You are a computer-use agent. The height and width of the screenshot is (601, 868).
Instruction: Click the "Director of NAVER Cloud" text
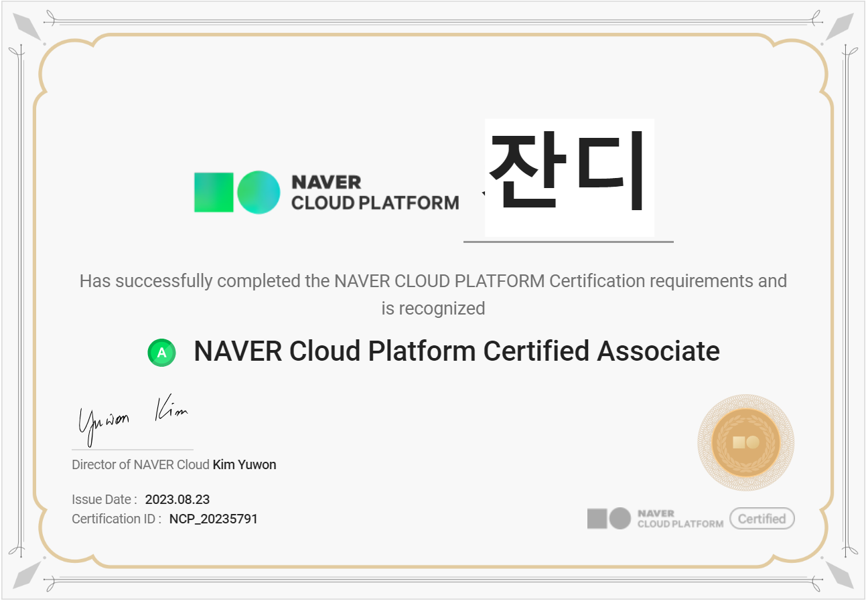(x=141, y=464)
